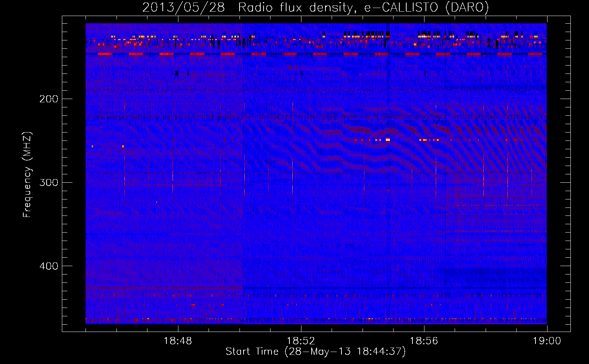This screenshot has height=364, width=589.
Task: Click the bright yellow spot near 18:55
Action: [x=388, y=139]
